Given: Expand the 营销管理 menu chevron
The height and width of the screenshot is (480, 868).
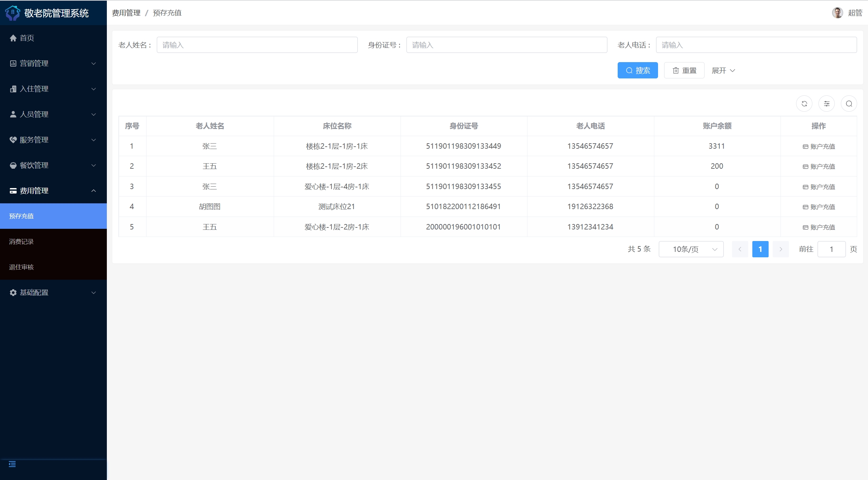Looking at the screenshot, I should point(94,63).
